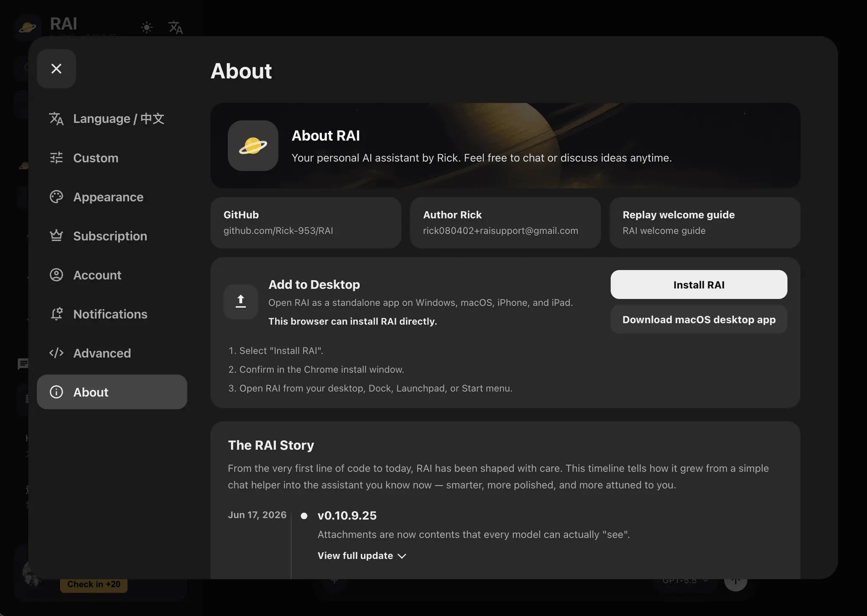Go to the Subscription section
Viewport: 867px width, 616px height.
tap(112, 236)
